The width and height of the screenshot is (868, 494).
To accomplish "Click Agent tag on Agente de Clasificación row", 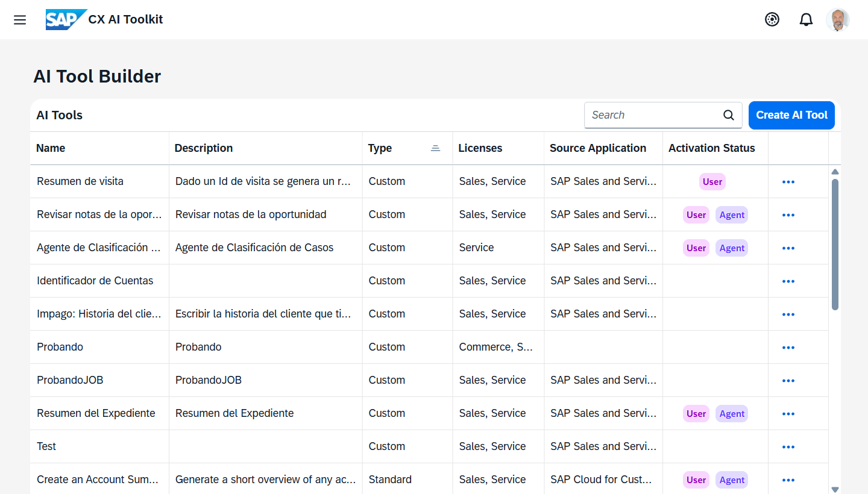I will tap(732, 248).
